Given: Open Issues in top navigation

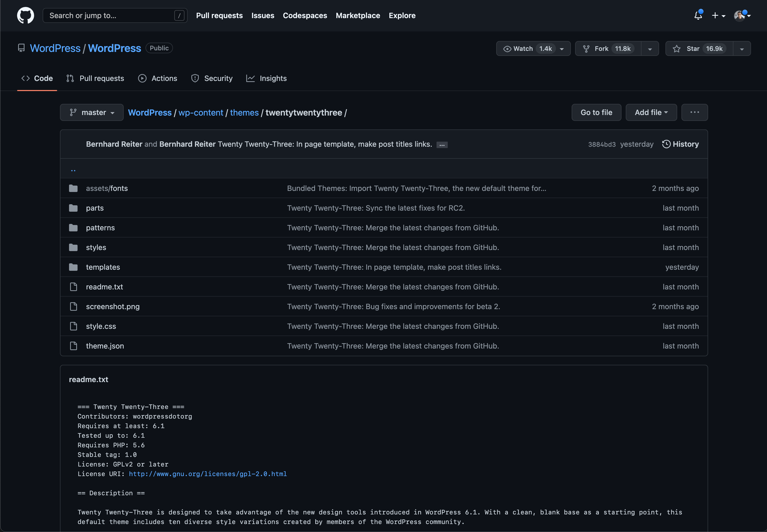Looking at the screenshot, I should pyautogui.click(x=263, y=15).
